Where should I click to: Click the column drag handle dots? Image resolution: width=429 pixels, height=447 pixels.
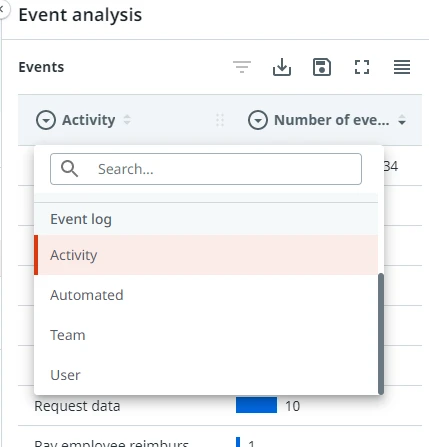[x=220, y=120]
